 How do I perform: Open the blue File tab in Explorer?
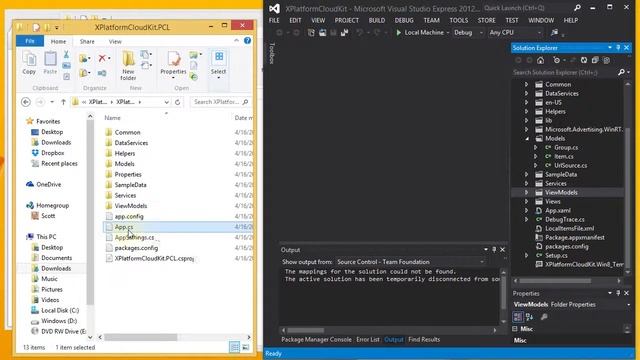30,41
